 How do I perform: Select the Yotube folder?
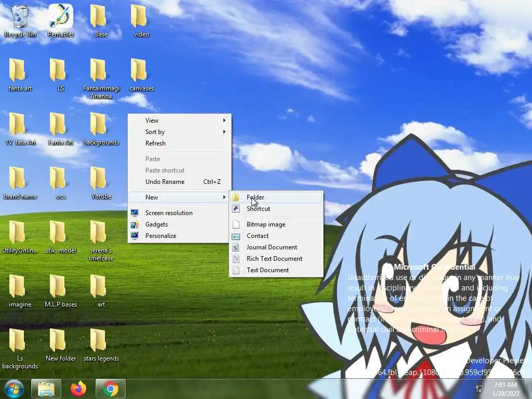click(101, 183)
